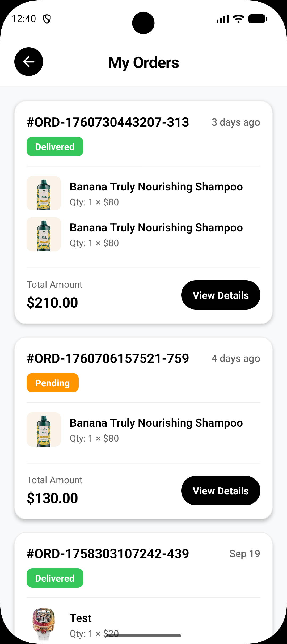Open order #ORD-1760706157521-759
The width and height of the screenshot is (287, 644).
(x=108, y=359)
